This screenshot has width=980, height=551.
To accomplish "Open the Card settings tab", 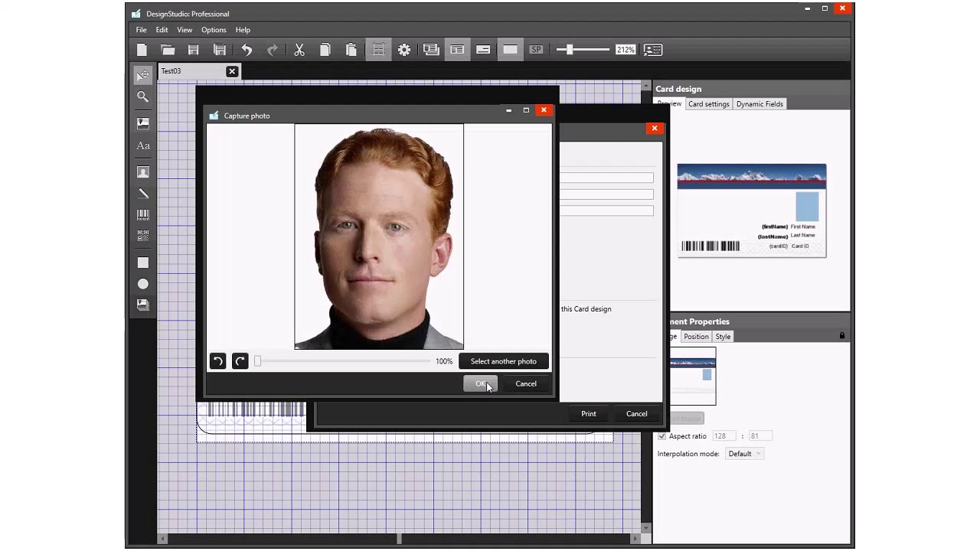I will (x=708, y=104).
